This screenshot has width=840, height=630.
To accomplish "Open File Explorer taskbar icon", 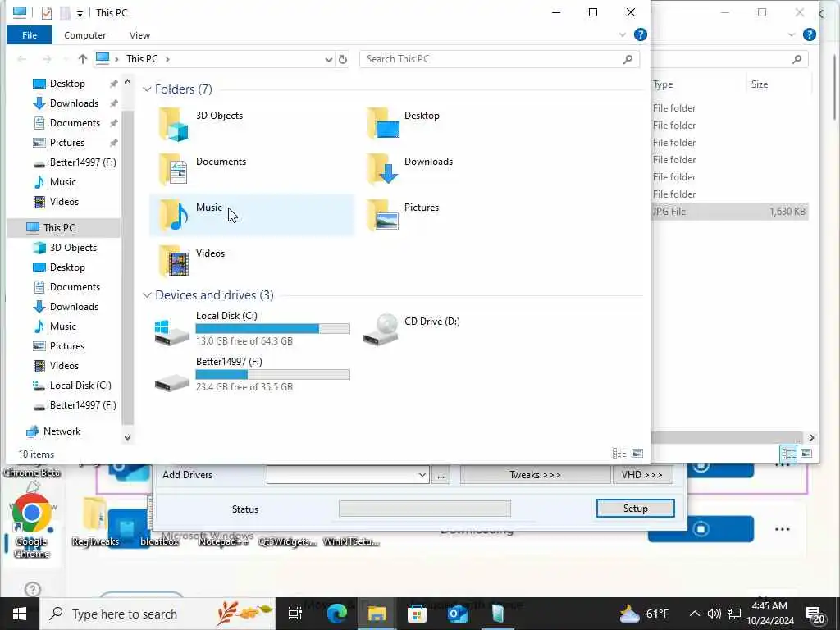I will point(377,614).
